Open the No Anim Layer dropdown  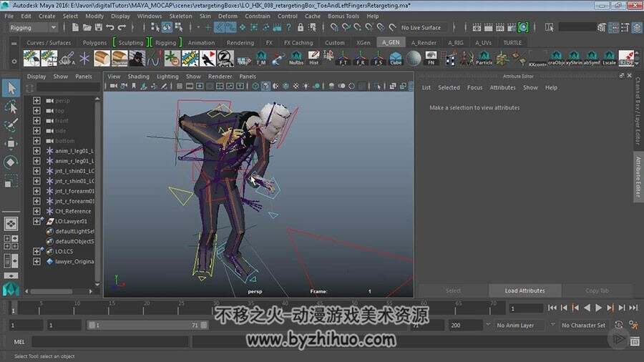pos(520,325)
